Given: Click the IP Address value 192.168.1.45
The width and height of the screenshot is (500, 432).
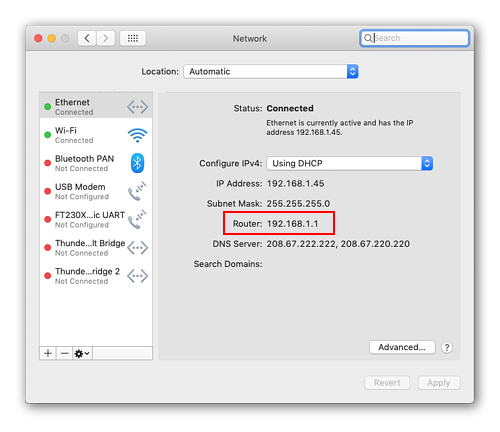Looking at the screenshot, I should (x=295, y=184).
